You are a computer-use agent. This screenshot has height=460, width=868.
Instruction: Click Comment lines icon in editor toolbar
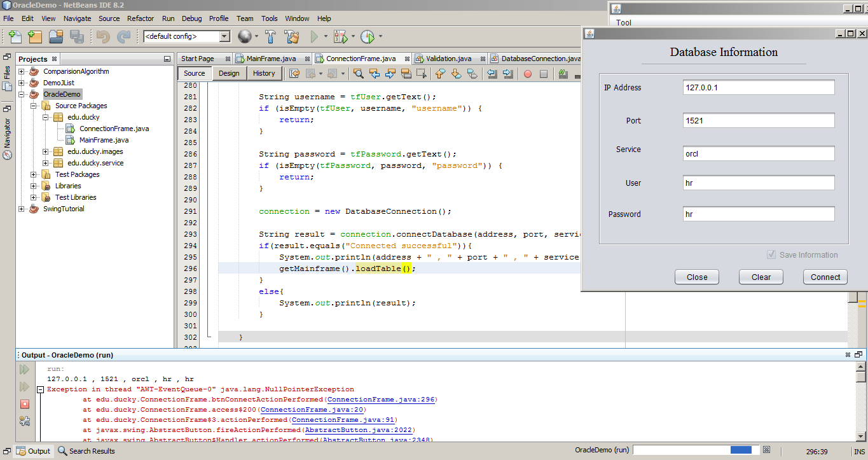pos(563,74)
